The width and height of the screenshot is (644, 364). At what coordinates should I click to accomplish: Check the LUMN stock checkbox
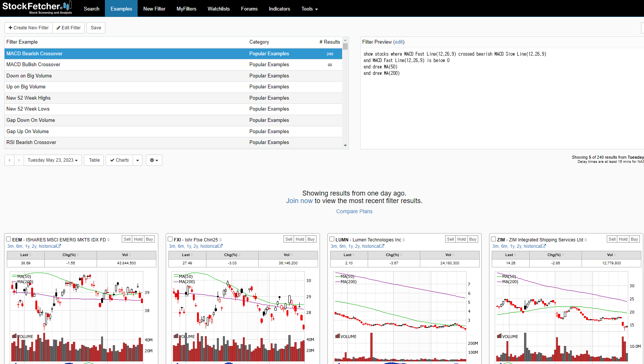click(x=332, y=239)
